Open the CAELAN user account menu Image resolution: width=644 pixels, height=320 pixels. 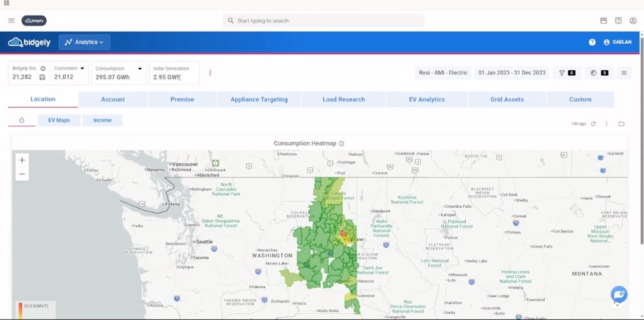tap(617, 42)
